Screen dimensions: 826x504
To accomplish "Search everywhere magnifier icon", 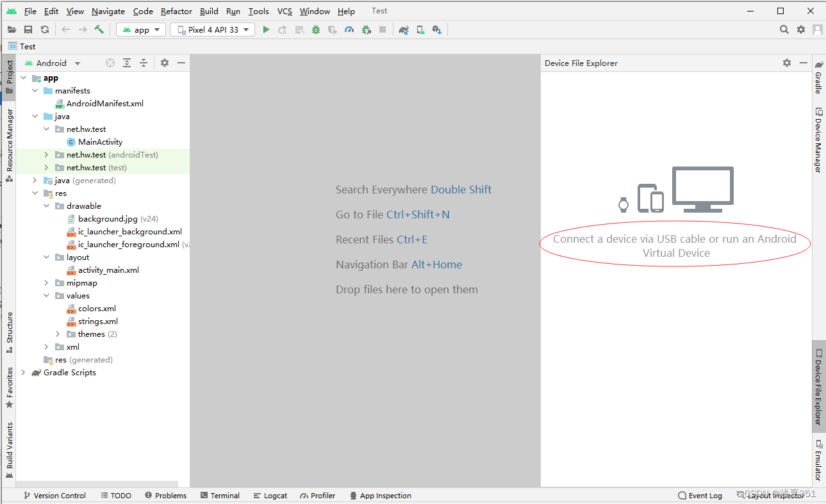I will pyautogui.click(x=784, y=29).
